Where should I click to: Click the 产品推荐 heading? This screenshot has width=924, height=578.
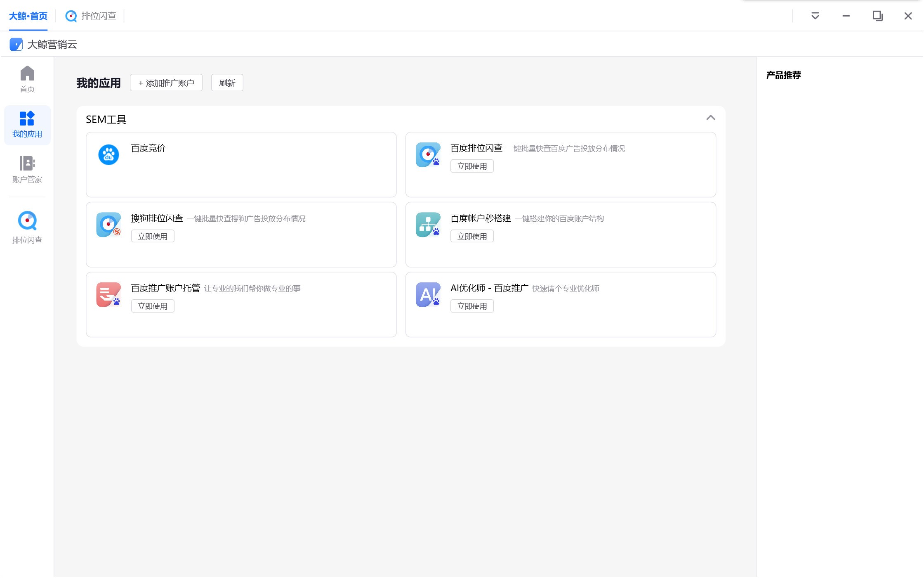tap(783, 75)
